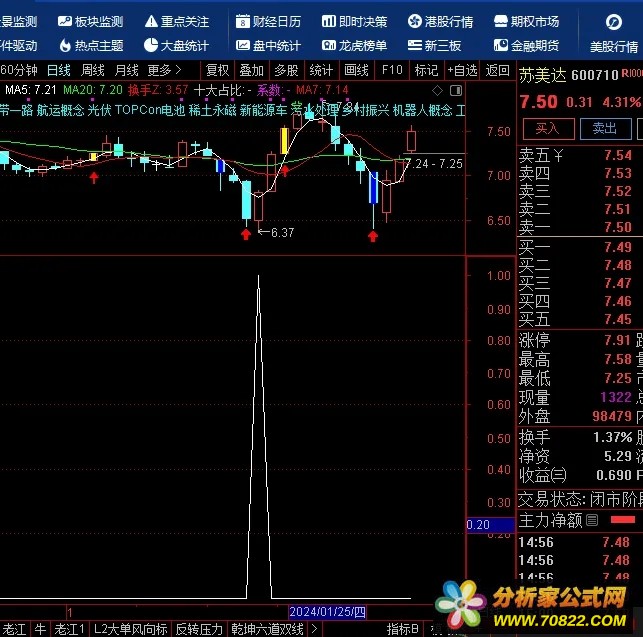
Task: Open 财经日历 calendar
Action: (269, 21)
